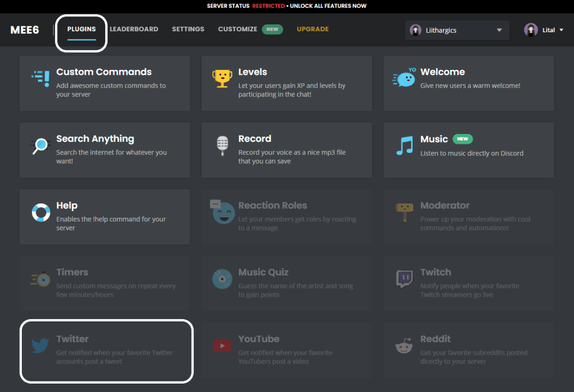The image size is (574, 392).
Task: Click 'Record your voice as a nice mp3' text
Action: pyautogui.click(x=292, y=156)
